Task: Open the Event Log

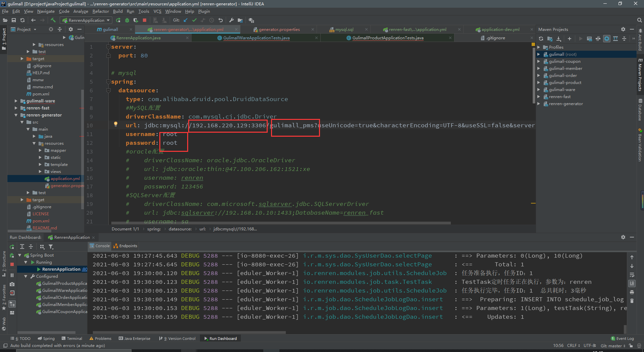Action: tap(622, 339)
